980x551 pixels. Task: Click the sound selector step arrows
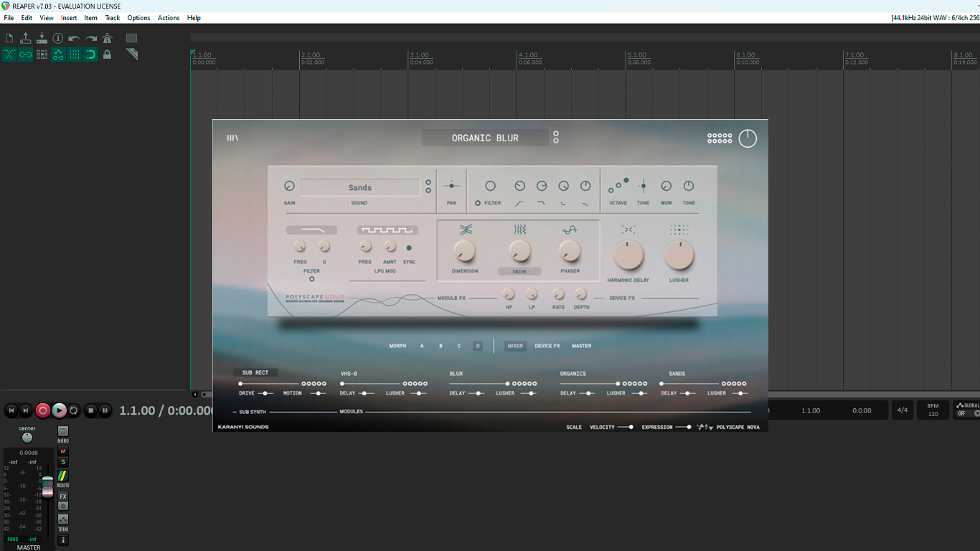point(428,187)
